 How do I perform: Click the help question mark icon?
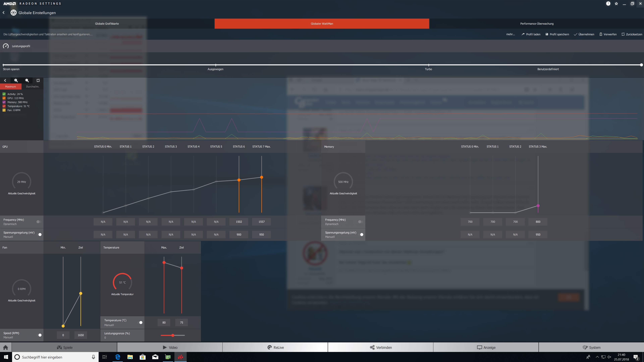(x=608, y=4)
